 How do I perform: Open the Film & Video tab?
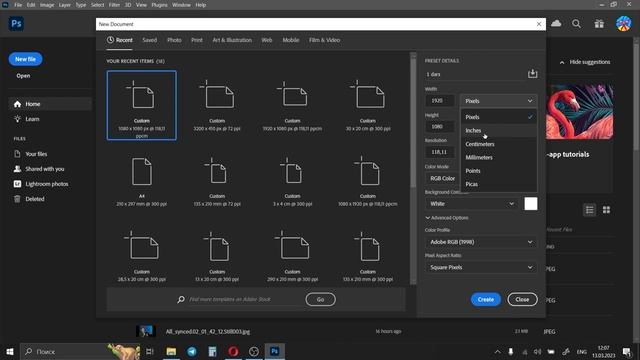pyautogui.click(x=324, y=40)
